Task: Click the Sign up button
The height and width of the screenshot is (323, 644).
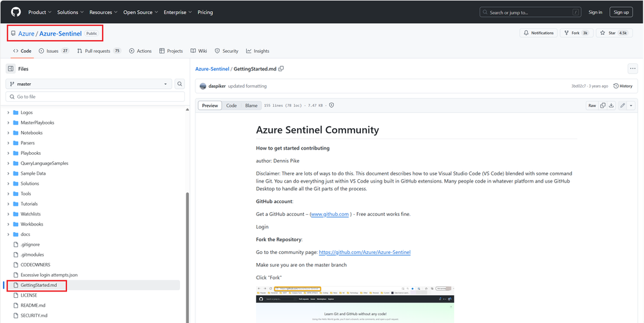Action: coord(621,12)
